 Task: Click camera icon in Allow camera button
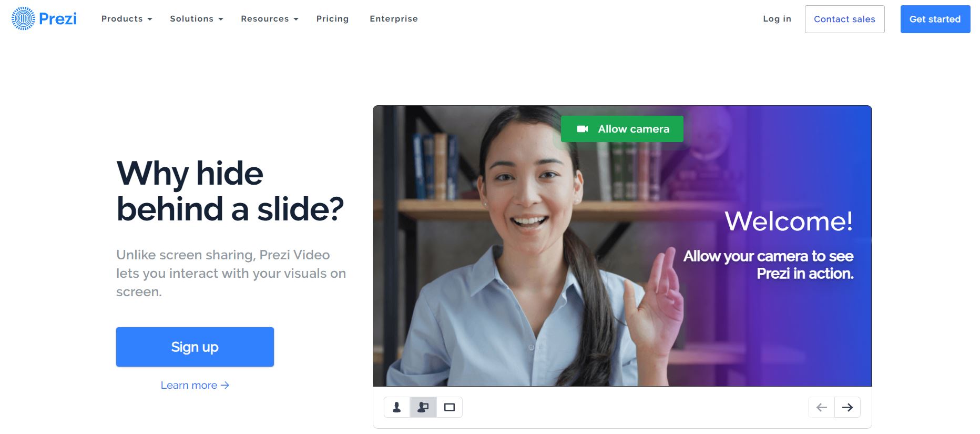pyautogui.click(x=583, y=129)
